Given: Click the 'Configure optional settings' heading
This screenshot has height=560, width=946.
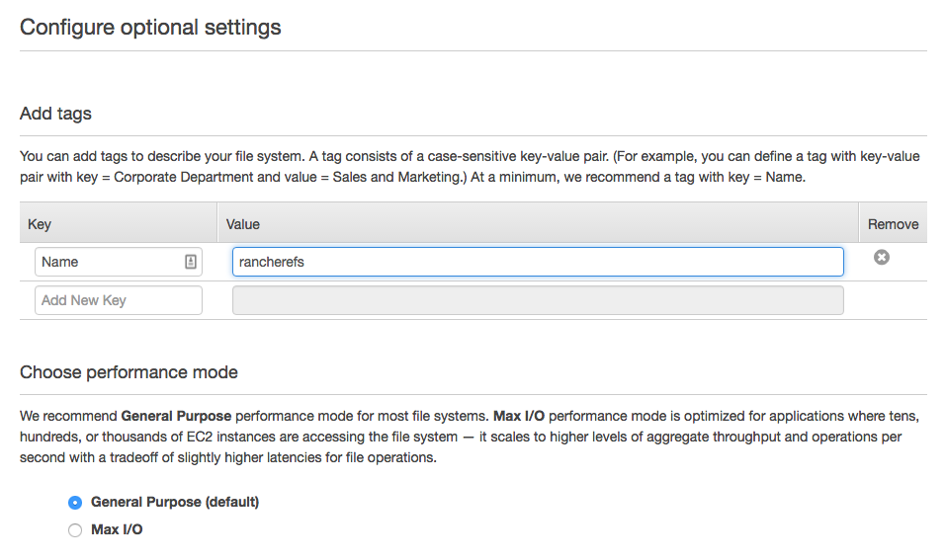Looking at the screenshot, I should [x=150, y=28].
